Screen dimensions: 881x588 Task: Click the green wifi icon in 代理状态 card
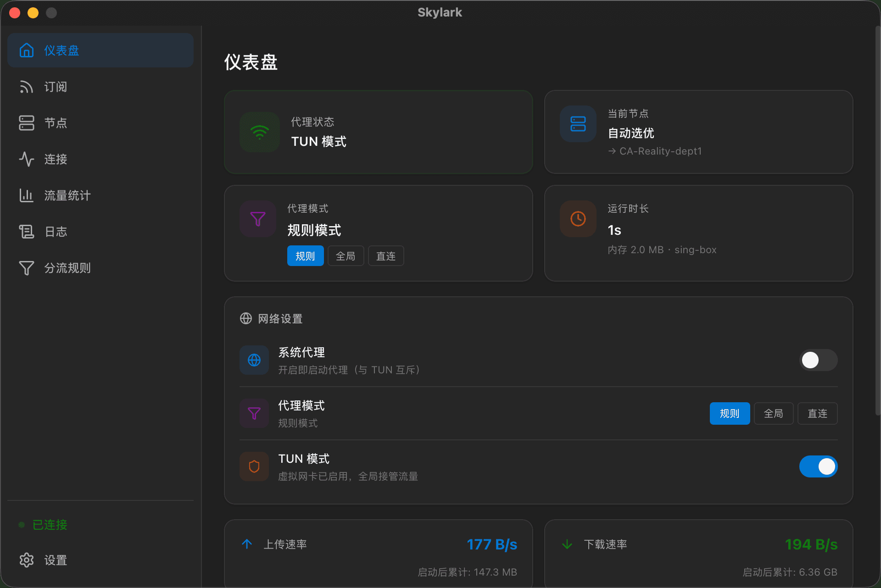click(x=260, y=132)
